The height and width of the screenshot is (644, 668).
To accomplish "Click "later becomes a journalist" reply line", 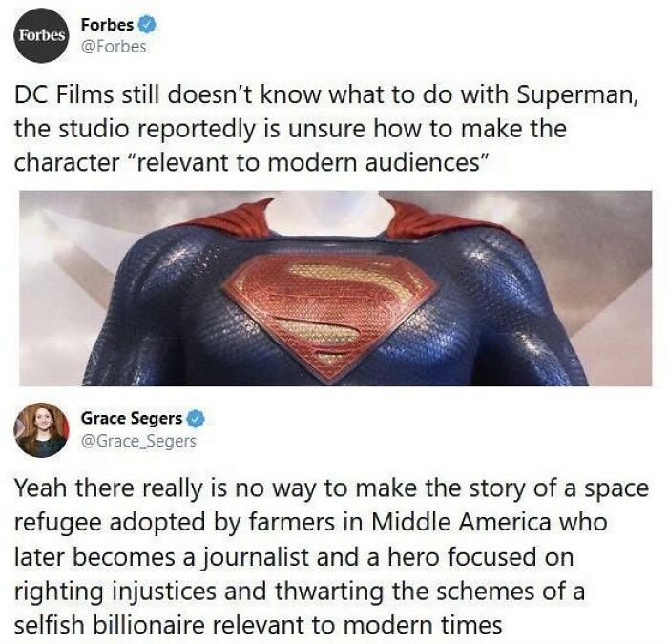I will 294,557.
